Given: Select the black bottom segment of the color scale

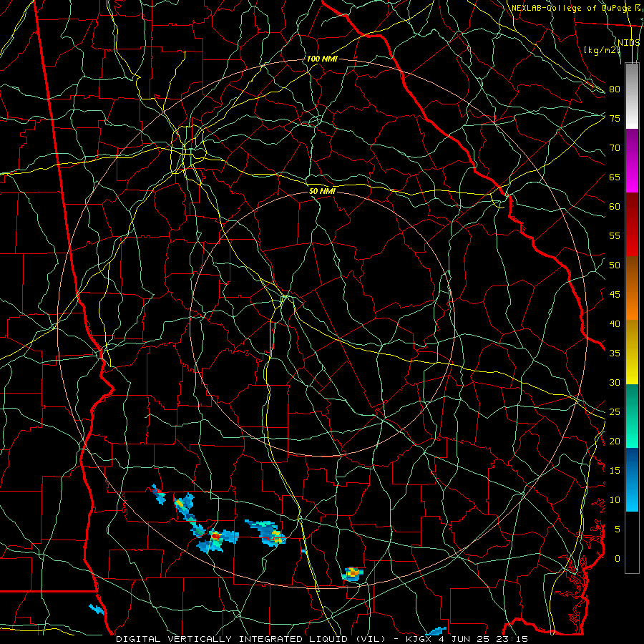Looking at the screenshot, I should pos(632,542).
